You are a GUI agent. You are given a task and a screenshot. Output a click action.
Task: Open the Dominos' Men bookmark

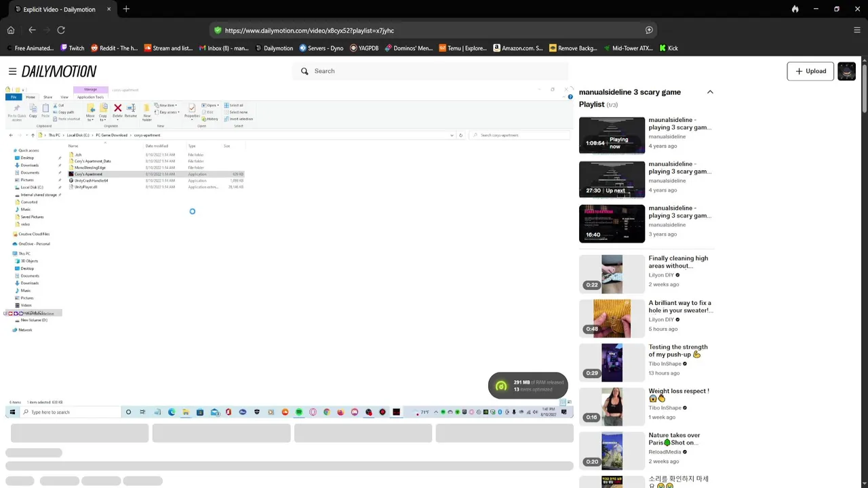[x=408, y=48]
